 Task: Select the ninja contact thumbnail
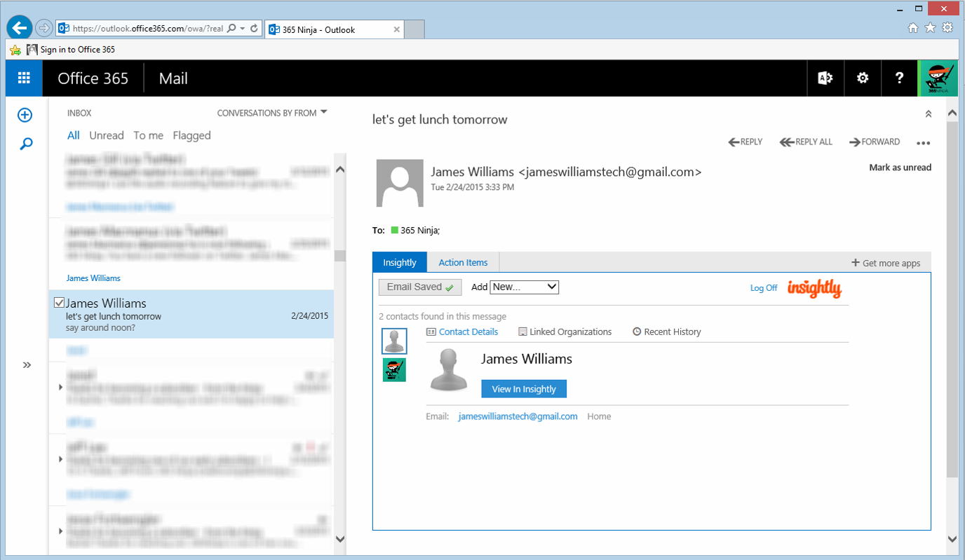pyautogui.click(x=394, y=369)
